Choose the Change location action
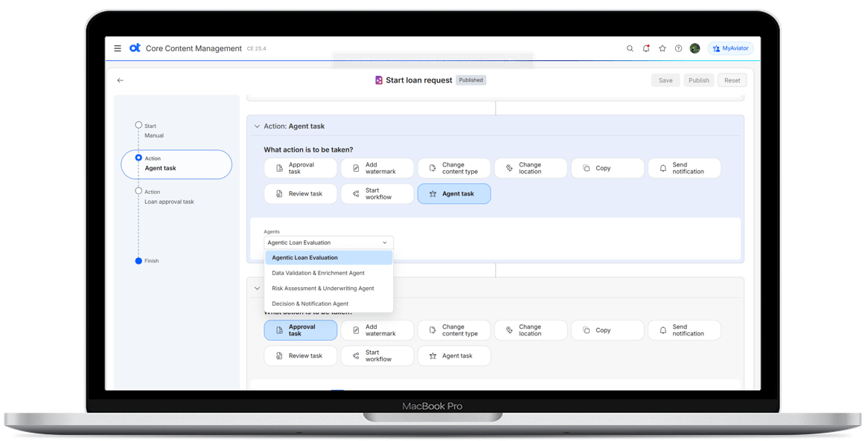Screen dimensions: 868x441 (531, 167)
